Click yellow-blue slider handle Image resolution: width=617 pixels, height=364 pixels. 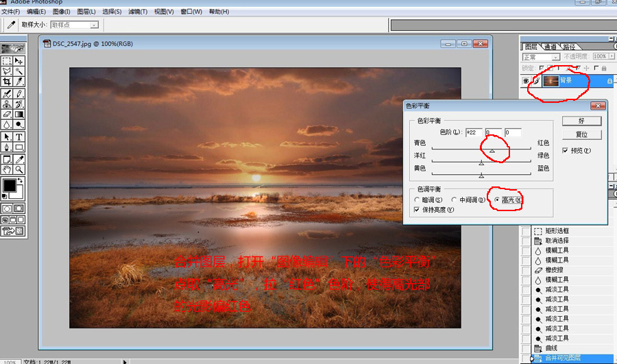(481, 176)
